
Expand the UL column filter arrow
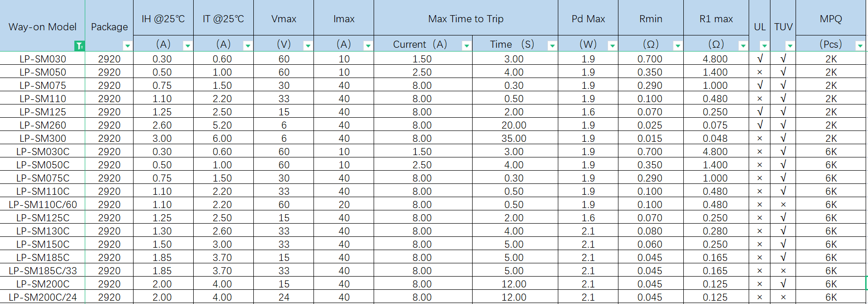coord(764,46)
